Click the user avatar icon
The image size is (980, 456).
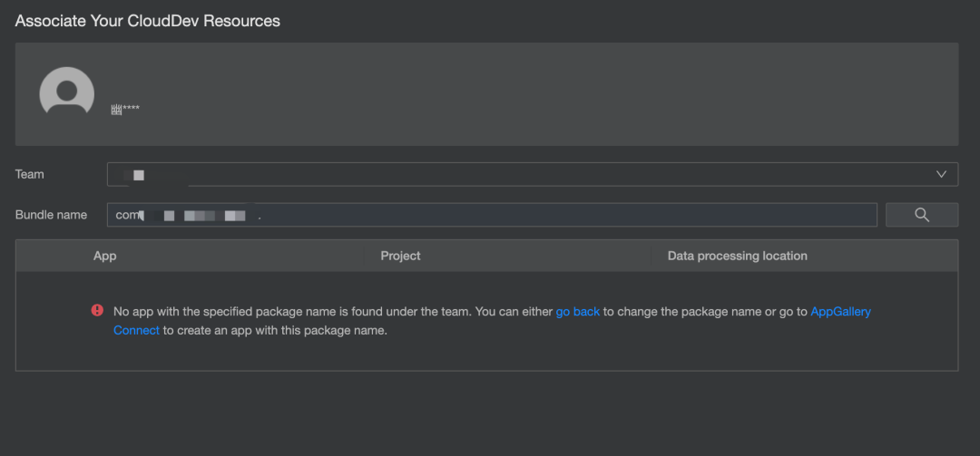[x=67, y=92]
